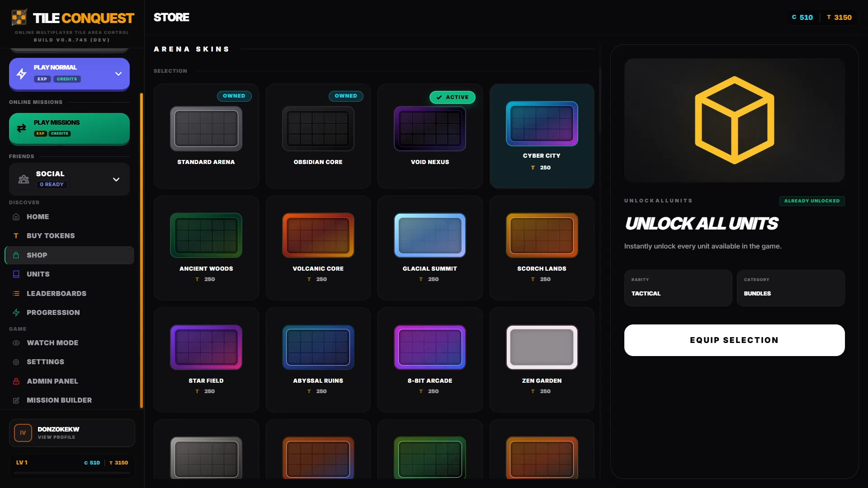This screenshot has height=488, width=868.
Task: Click the swap arrows icon on Play Missions
Action: [x=21, y=128]
